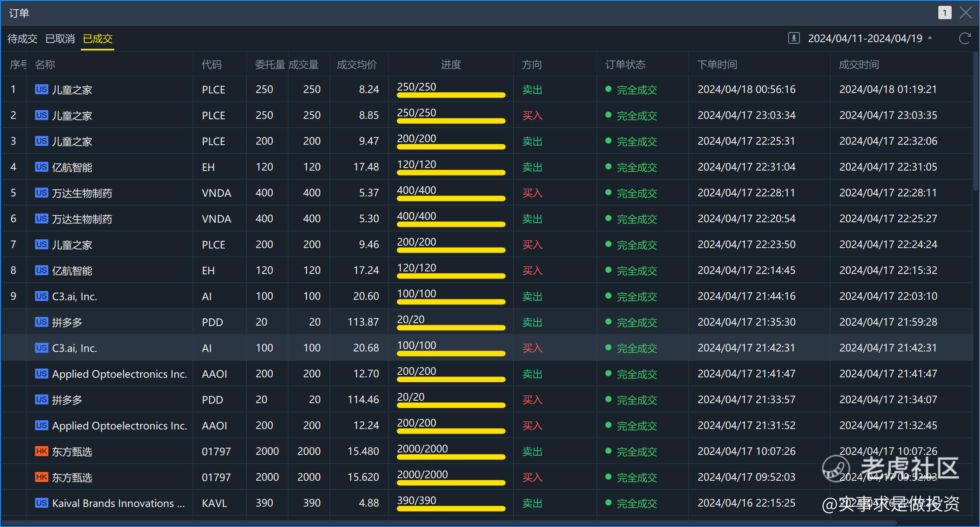Click the HK badge on 东方甄选 at 15.620
The height and width of the screenshot is (527, 980).
(41, 477)
